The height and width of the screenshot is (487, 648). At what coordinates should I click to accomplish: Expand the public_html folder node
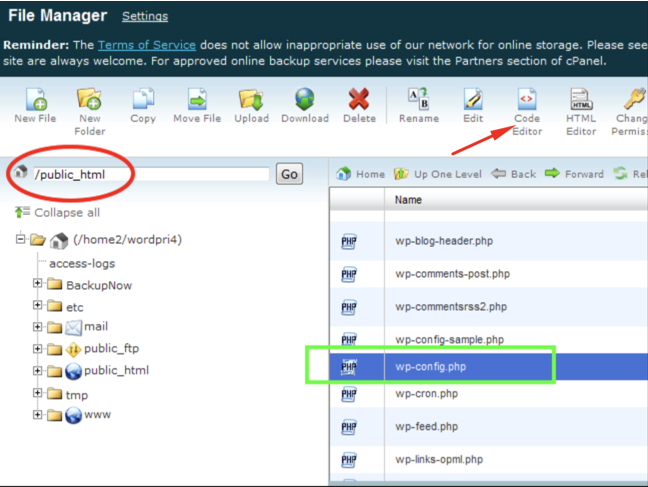pos(37,370)
